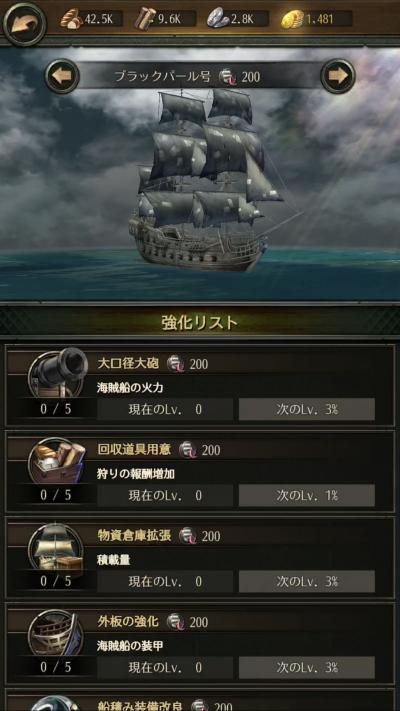This screenshot has width=400, height=711.
Task: Tap the silver coins resource icon
Action: [x=218, y=19]
